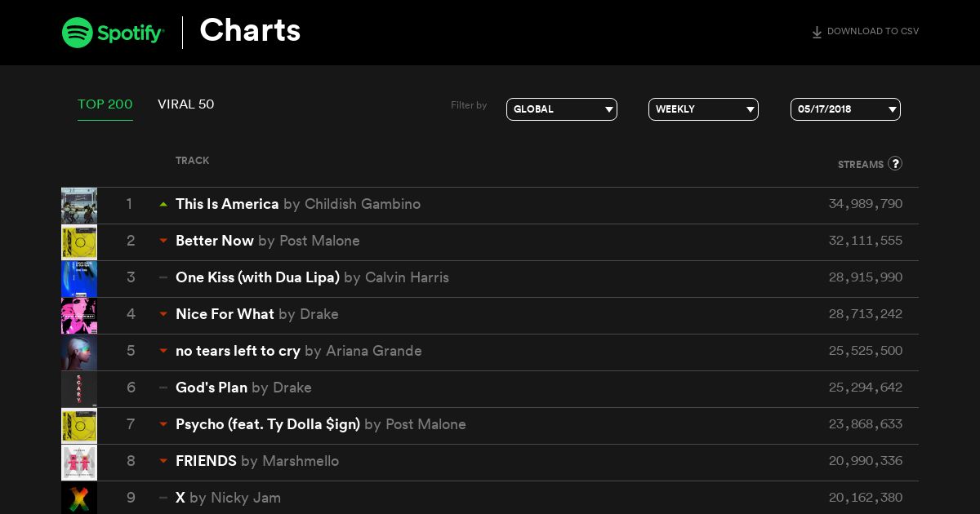The width and height of the screenshot is (980, 514).
Task: Click the X by Nicky Jam album artwork
Action: [x=79, y=498]
